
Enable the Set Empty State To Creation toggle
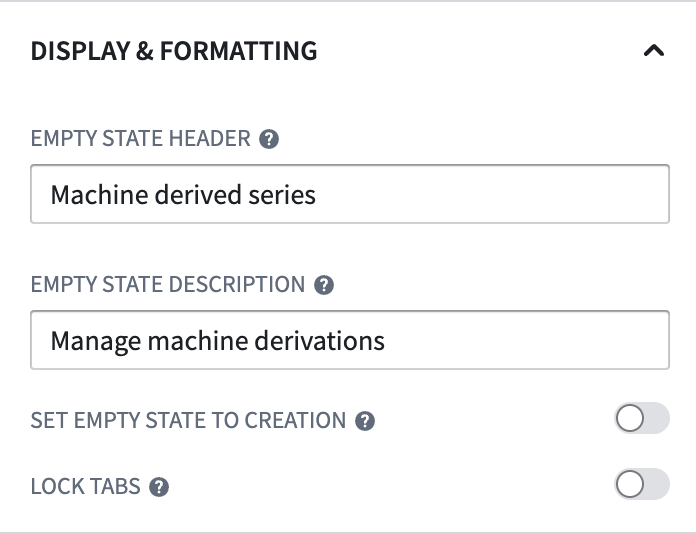click(642, 418)
